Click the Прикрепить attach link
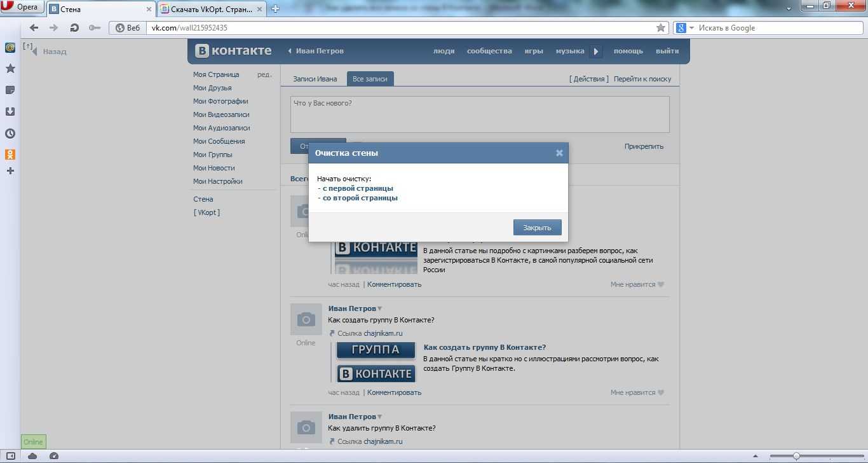This screenshot has width=868, height=463. pos(644,146)
